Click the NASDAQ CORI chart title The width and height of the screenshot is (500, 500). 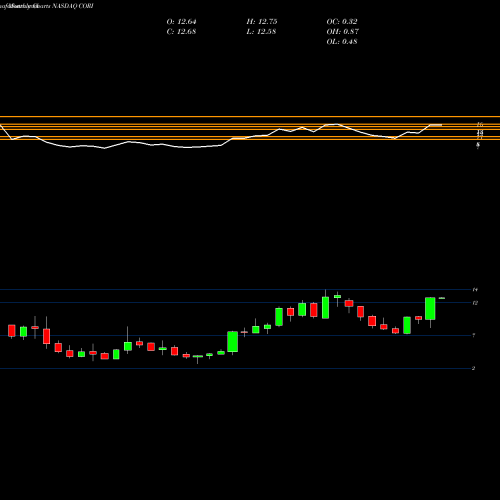point(73,6)
